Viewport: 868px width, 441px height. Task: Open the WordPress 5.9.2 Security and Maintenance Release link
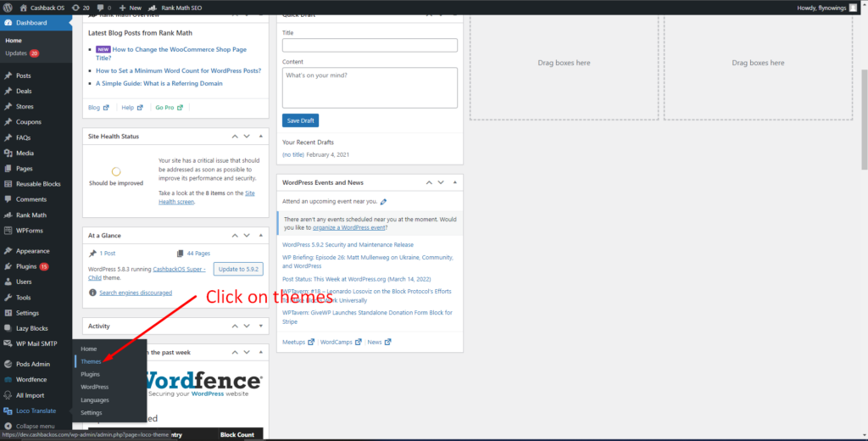(x=348, y=245)
